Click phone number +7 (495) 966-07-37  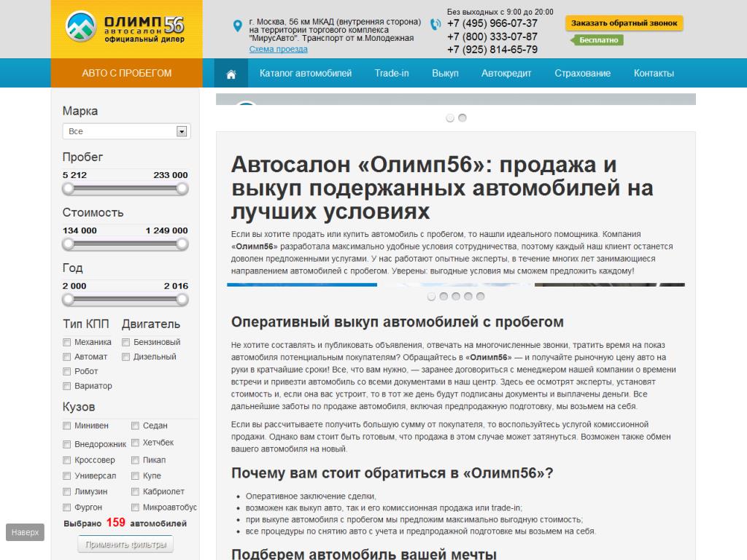coord(492,23)
